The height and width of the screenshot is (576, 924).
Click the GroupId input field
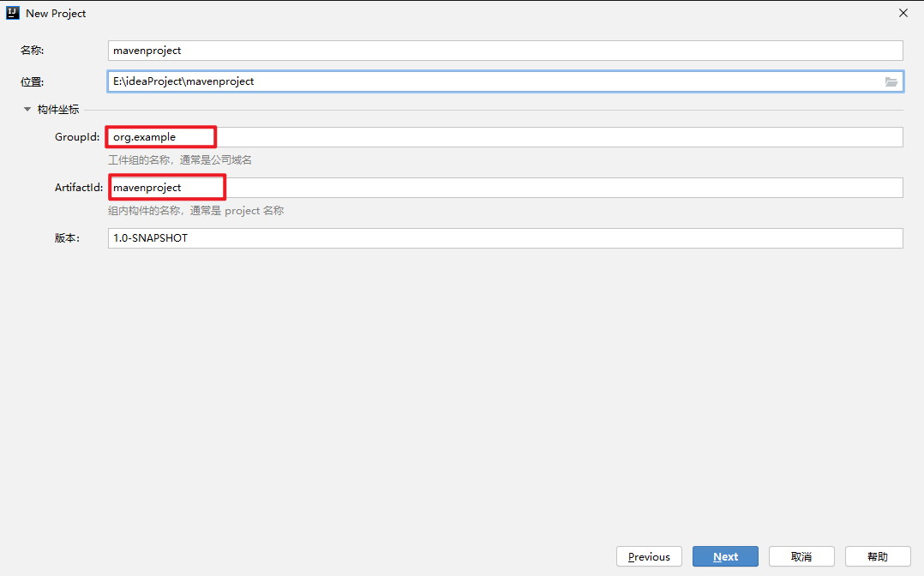[x=505, y=137]
